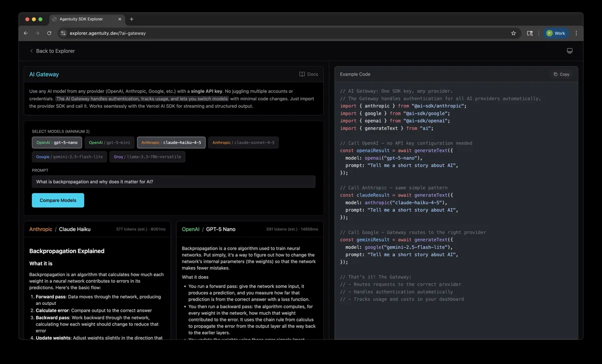Open the browser side panel icon
The height and width of the screenshot is (364, 602).
point(530,33)
